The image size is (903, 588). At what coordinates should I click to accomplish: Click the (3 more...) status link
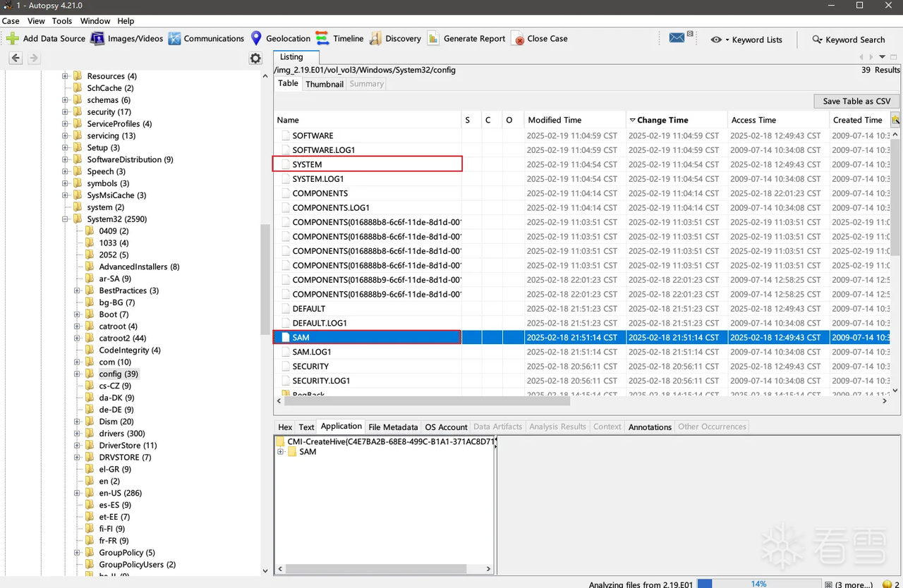(x=852, y=584)
